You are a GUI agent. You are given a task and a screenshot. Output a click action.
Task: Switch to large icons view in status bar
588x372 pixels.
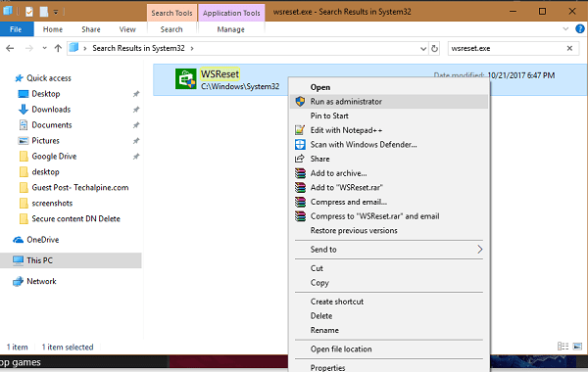[577, 347]
